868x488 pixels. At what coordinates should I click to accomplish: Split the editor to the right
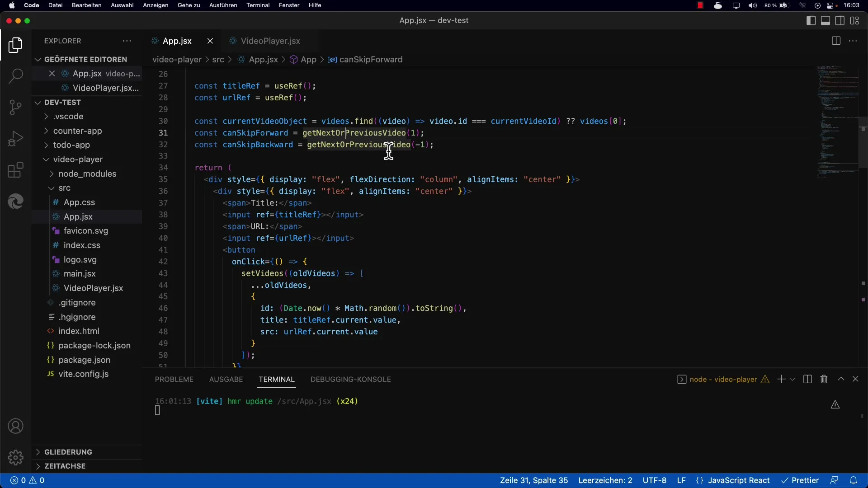click(836, 41)
